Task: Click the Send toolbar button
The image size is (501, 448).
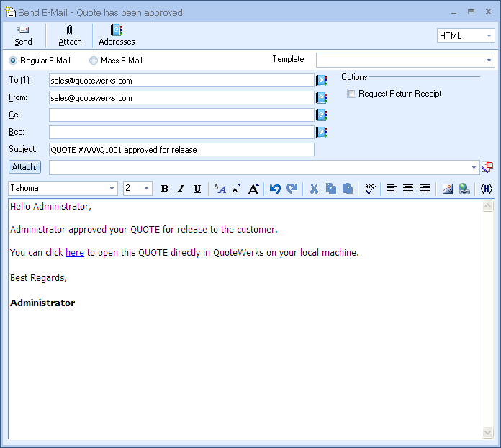Action: (x=23, y=35)
